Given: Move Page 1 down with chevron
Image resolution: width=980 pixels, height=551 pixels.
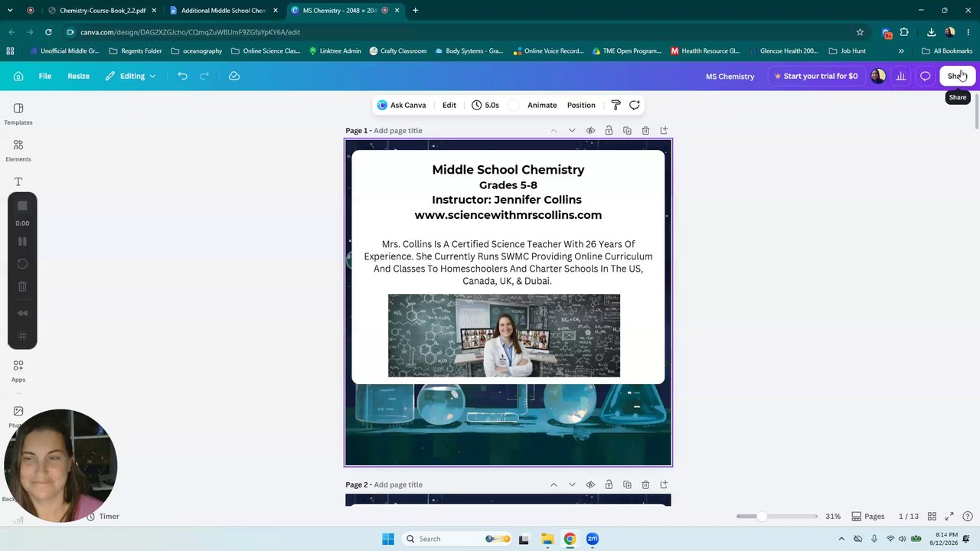Looking at the screenshot, I should click(x=572, y=131).
